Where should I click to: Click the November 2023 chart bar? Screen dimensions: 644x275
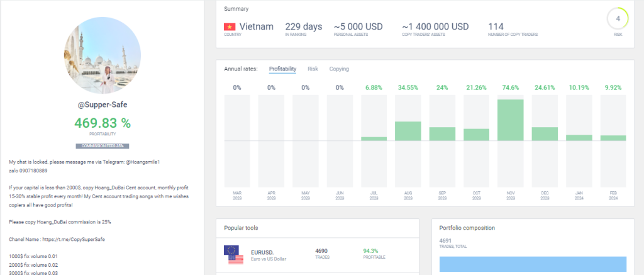coord(511,120)
